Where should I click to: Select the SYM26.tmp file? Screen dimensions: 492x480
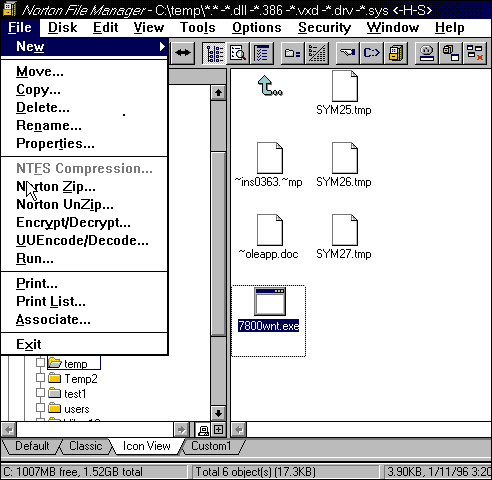point(344,165)
